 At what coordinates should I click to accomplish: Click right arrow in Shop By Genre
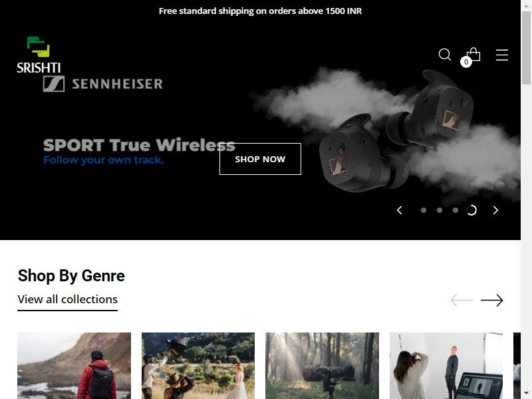click(491, 301)
